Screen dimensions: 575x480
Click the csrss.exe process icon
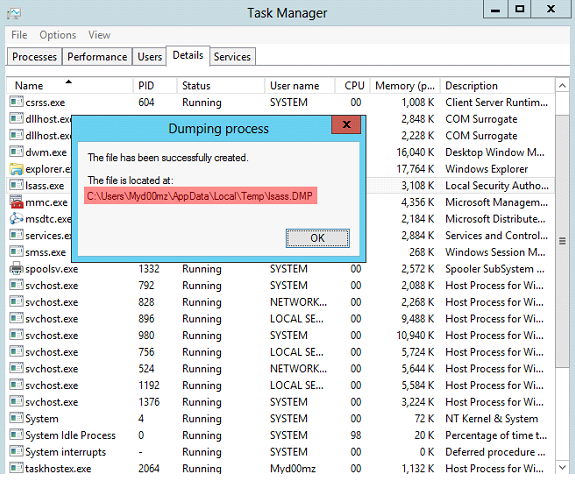click(17, 102)
